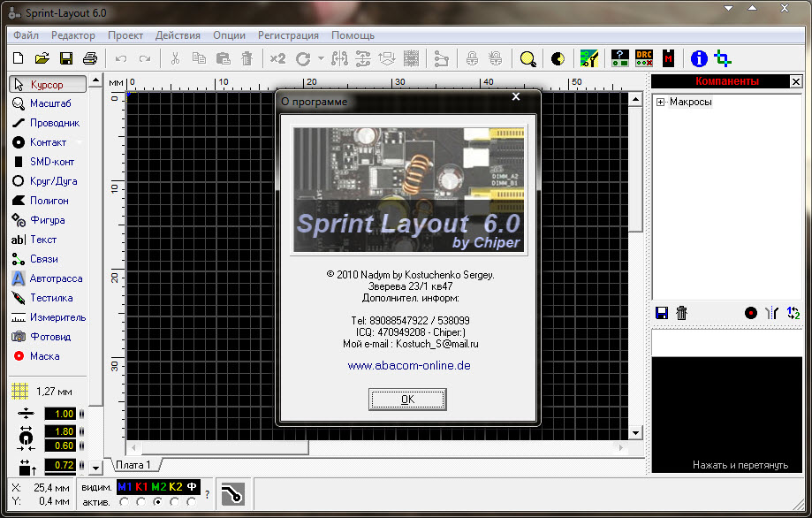Expand the Макросы tree node
Screen dimensions: 812x518
660,103
